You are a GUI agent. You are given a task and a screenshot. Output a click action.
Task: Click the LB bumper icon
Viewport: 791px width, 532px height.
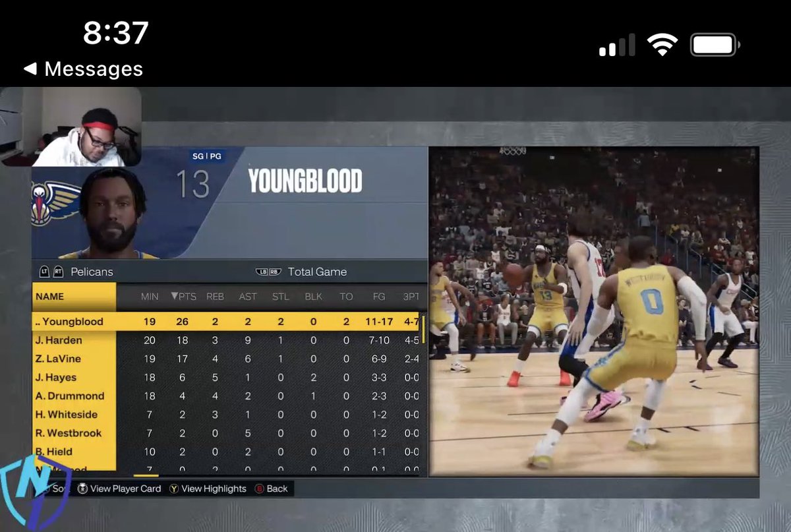pos(262,272)
